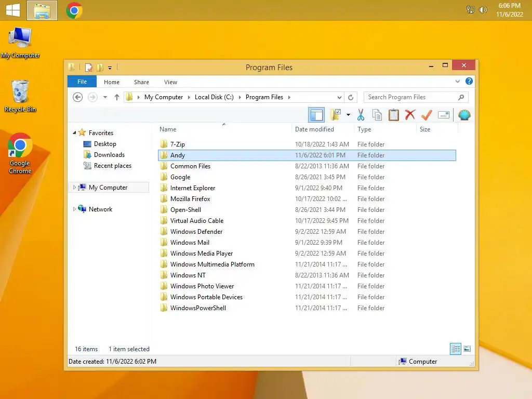Open the Windows Start button

point(13,10)
